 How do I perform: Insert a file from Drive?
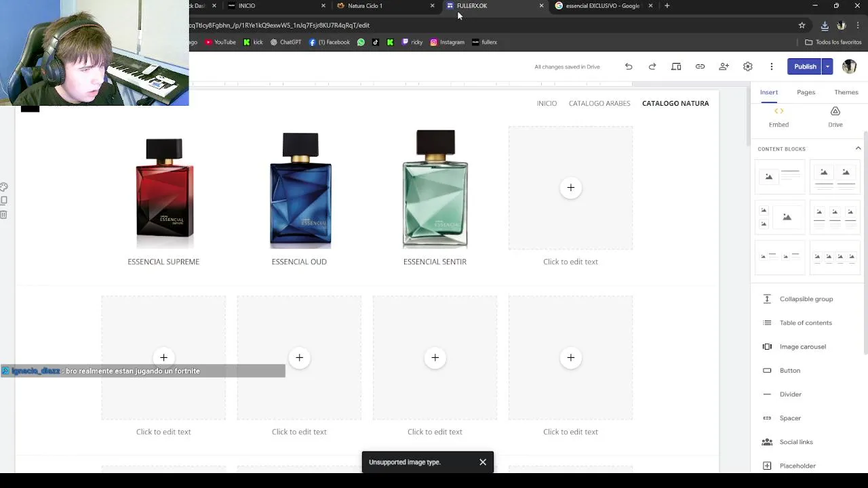(835, 117)
